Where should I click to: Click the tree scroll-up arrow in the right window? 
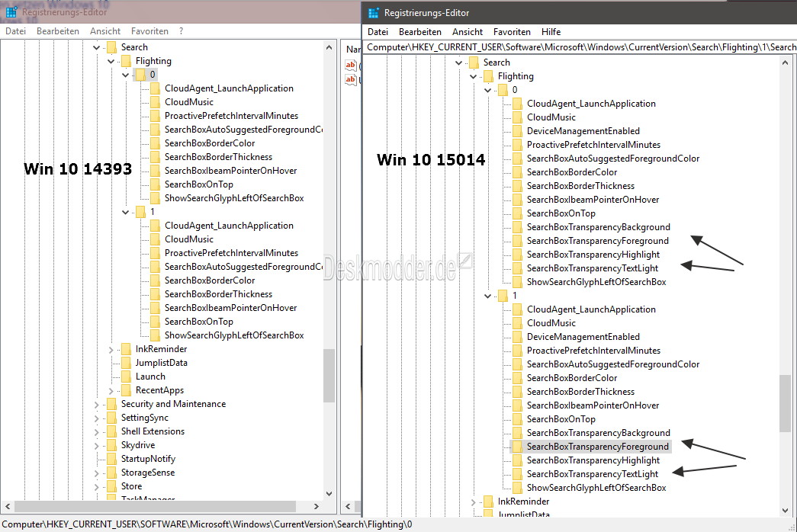[x=786, y=63]
